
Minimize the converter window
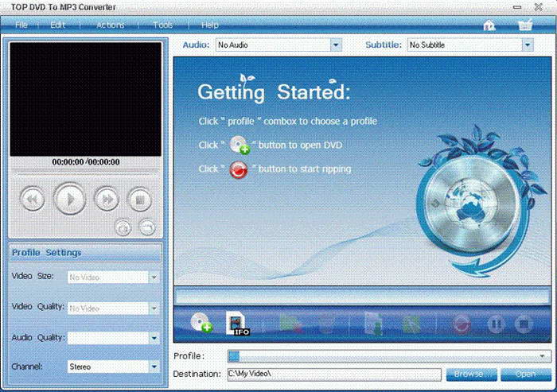click(x=517, y=6)
